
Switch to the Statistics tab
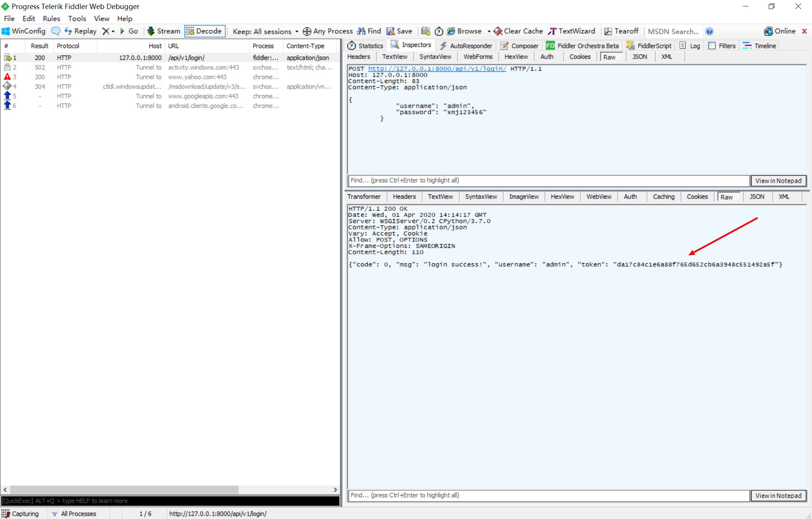365,46
